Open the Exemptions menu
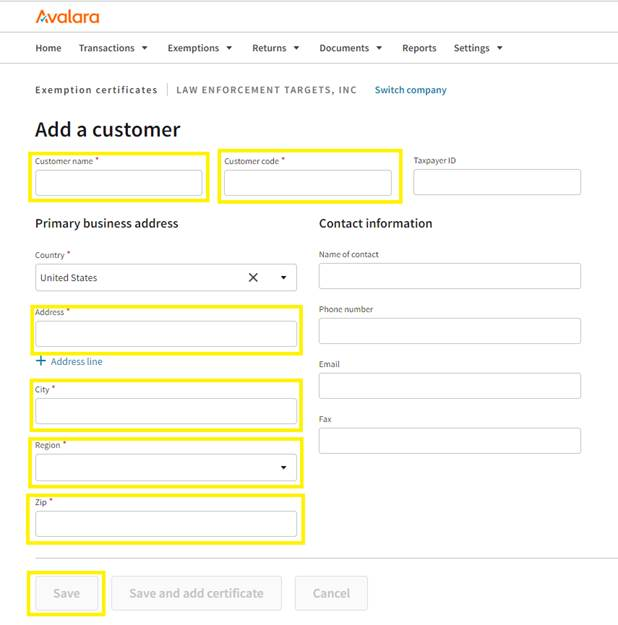This screenshot has height=625, width=618. click(x=200, y=48)
